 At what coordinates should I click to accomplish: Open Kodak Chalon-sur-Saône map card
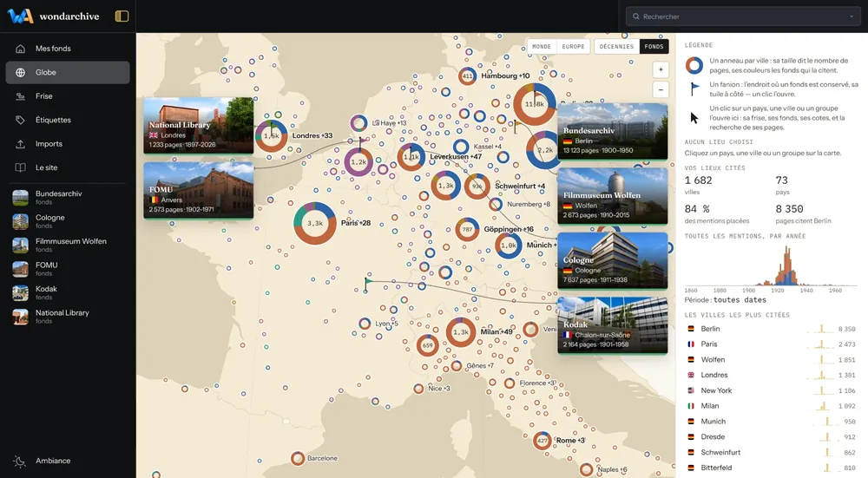(x=612, y=326)
